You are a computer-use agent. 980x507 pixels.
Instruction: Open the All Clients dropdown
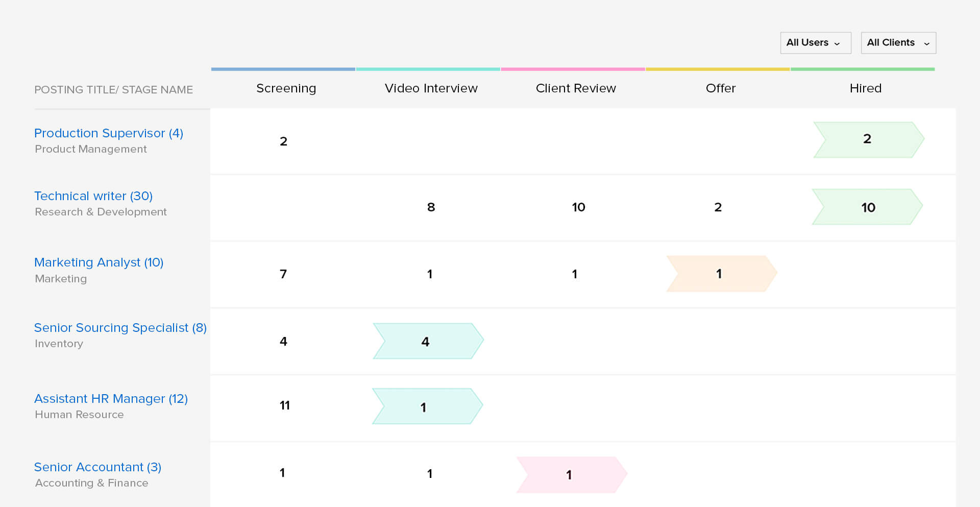898,43
